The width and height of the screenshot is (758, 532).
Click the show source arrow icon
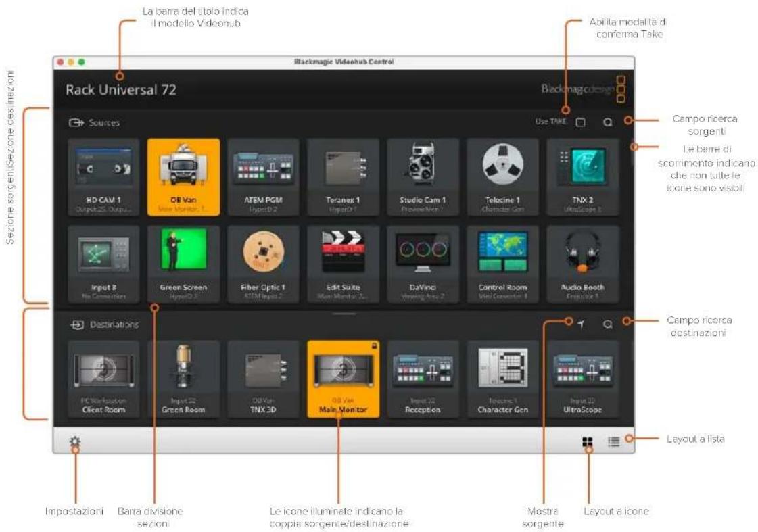[581, 324]
